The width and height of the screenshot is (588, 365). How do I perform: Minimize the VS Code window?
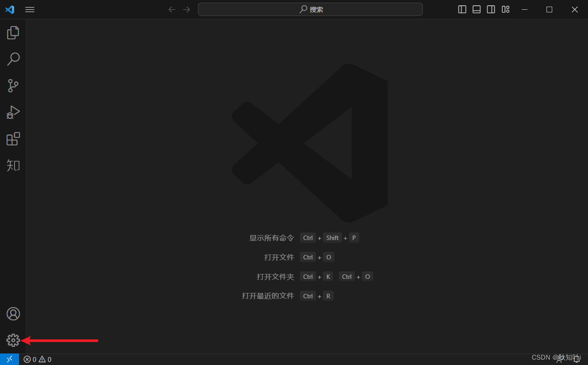(x=524, y=9)
